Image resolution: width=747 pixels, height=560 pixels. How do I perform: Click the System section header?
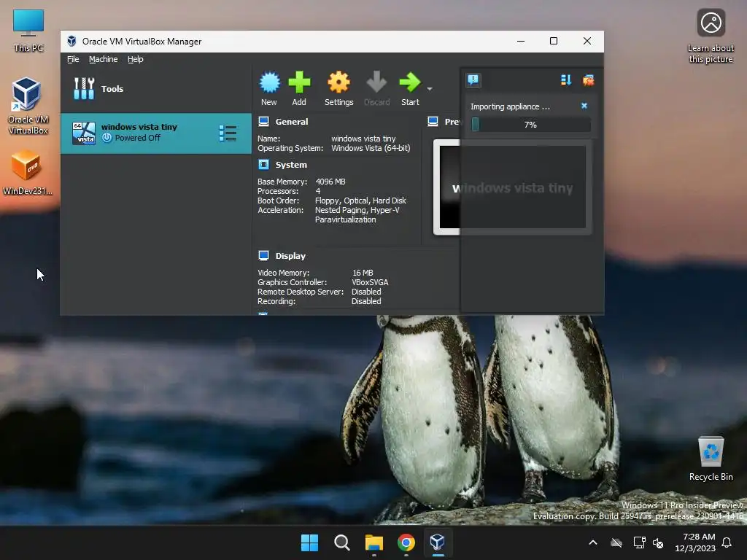pos(291,165)
